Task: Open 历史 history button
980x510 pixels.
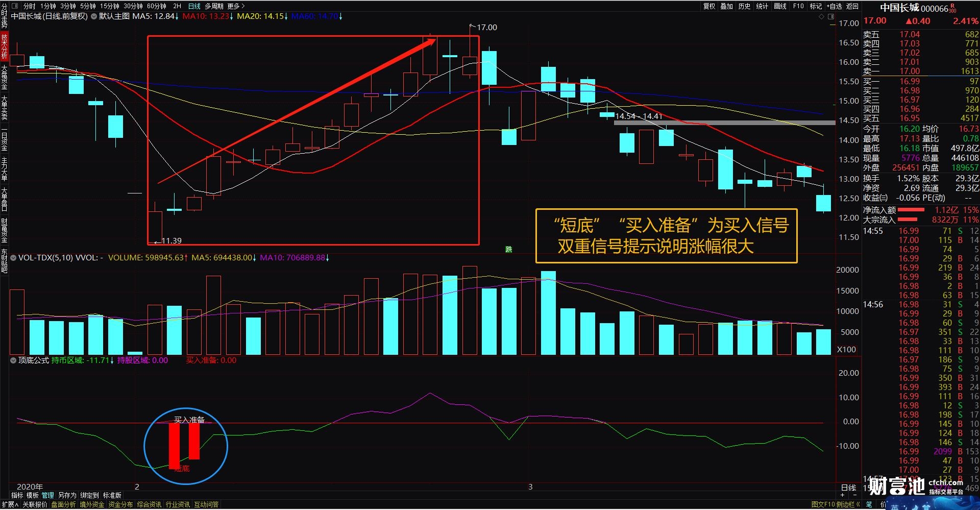Action: tap(744, 6)
